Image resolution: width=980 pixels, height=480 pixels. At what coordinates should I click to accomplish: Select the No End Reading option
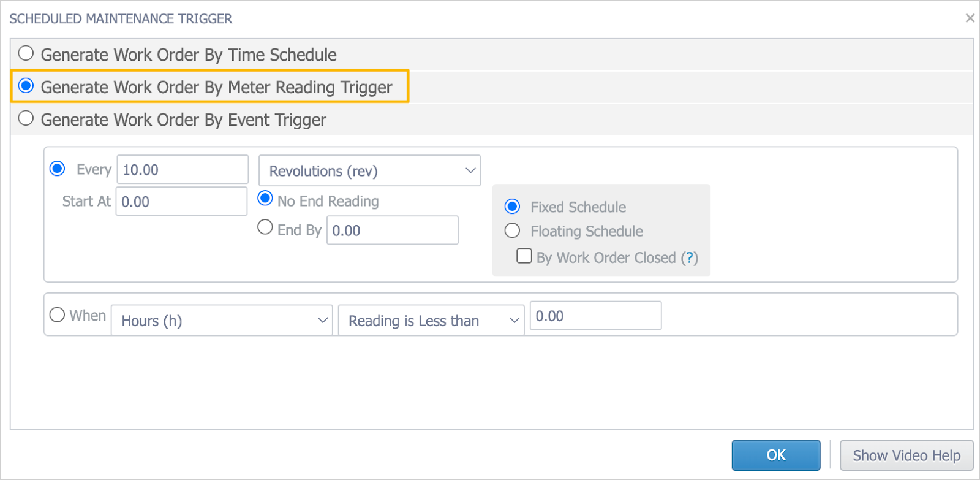tap(265, 199)
